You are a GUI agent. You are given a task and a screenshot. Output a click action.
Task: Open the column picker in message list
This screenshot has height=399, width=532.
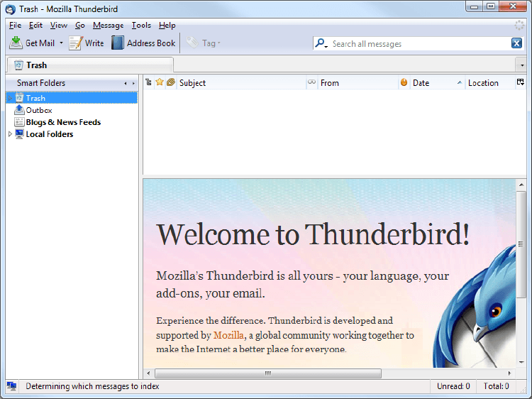coord(521,83)
